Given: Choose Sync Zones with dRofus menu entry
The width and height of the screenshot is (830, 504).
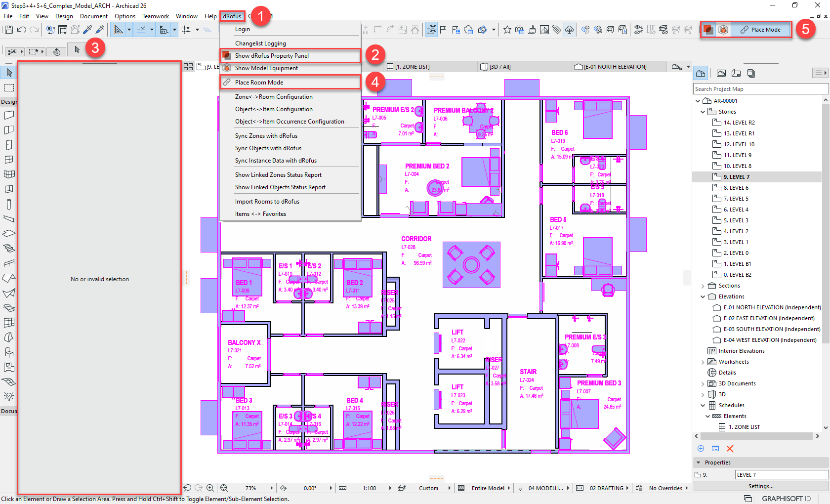Looking at the screenshot, I should coord(266,136).
